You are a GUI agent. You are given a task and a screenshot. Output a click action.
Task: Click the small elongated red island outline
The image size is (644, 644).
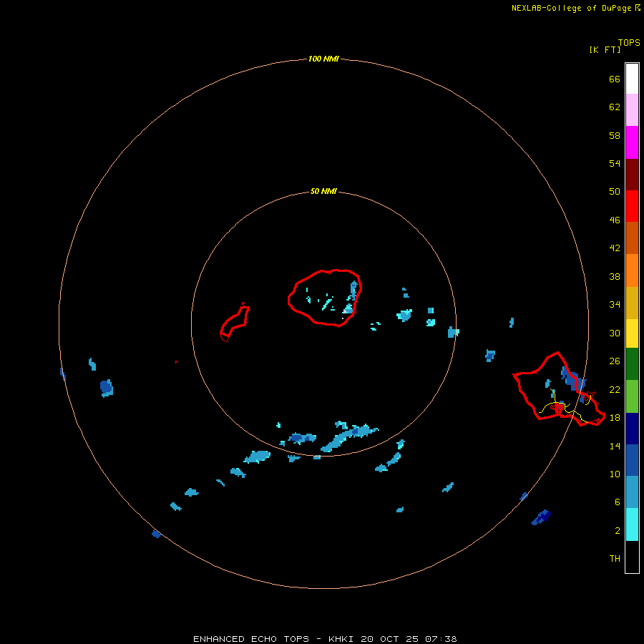pos(235,323)
